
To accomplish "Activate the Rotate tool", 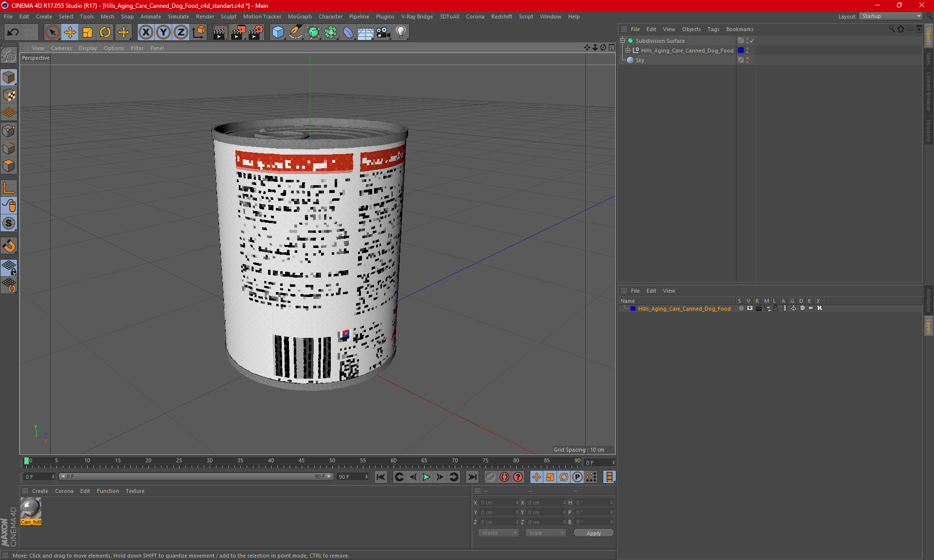I will tap(105, 33).
